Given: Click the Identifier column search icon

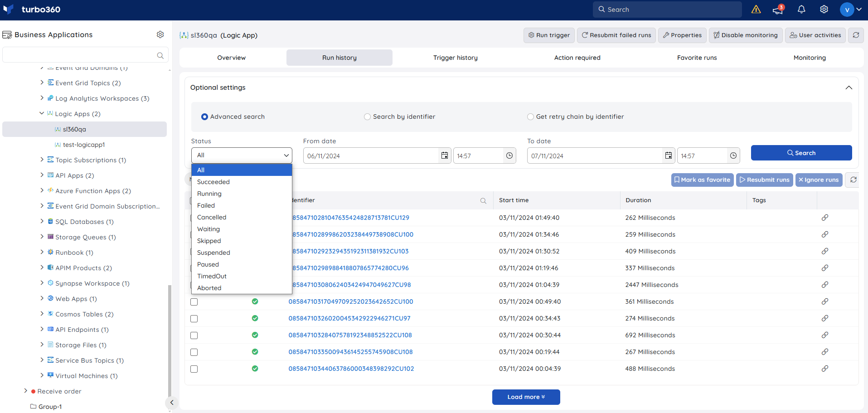Looking at the screenshot, I should tap(483, 201).
